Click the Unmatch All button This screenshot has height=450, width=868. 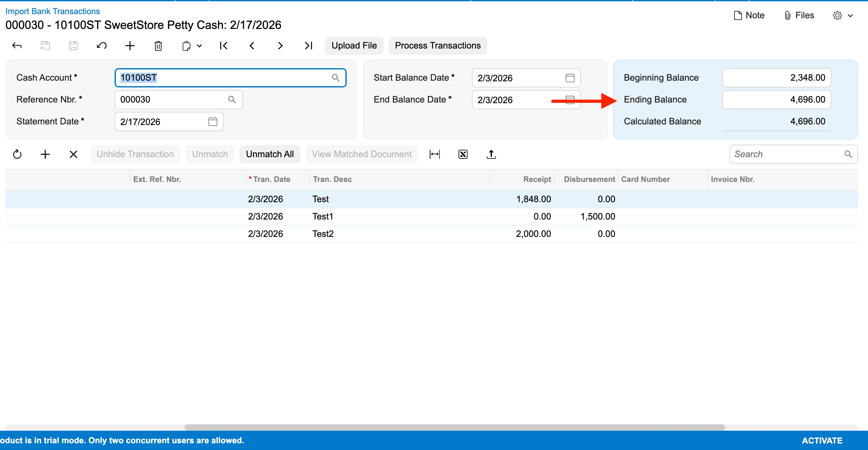[x=270, y=154]
